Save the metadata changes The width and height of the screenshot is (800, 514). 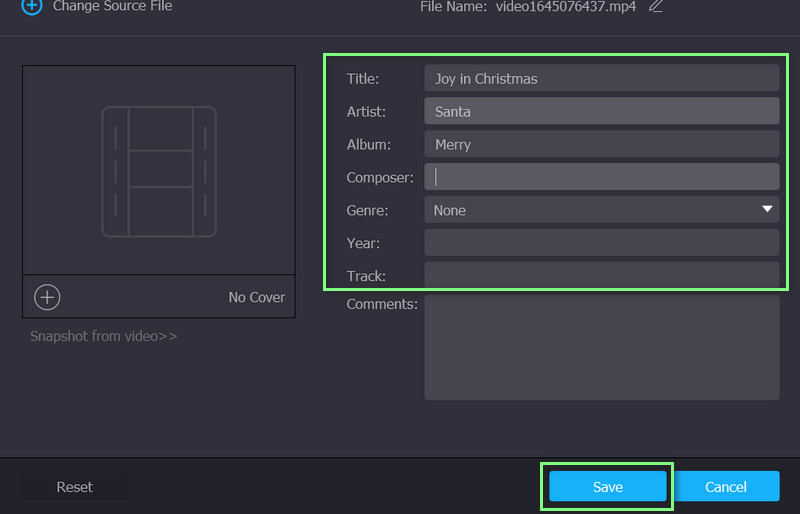(x=607, y=487)
